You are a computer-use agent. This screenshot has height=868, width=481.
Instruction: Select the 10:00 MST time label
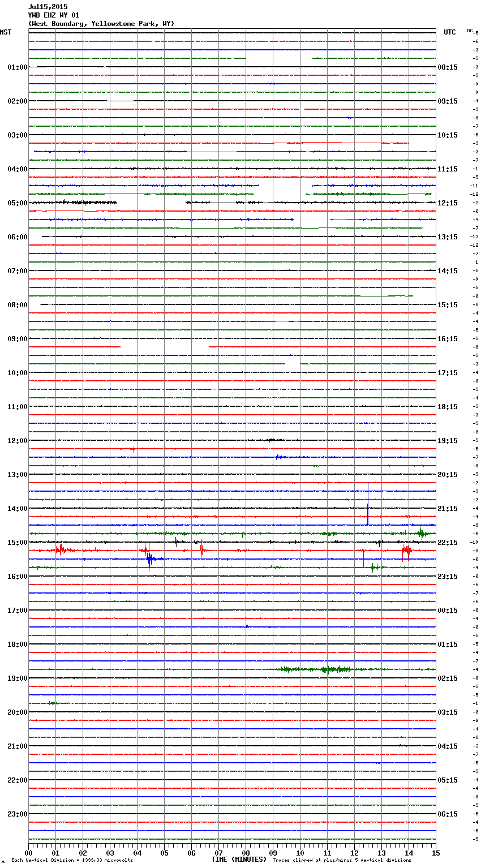tap(18, 373)
